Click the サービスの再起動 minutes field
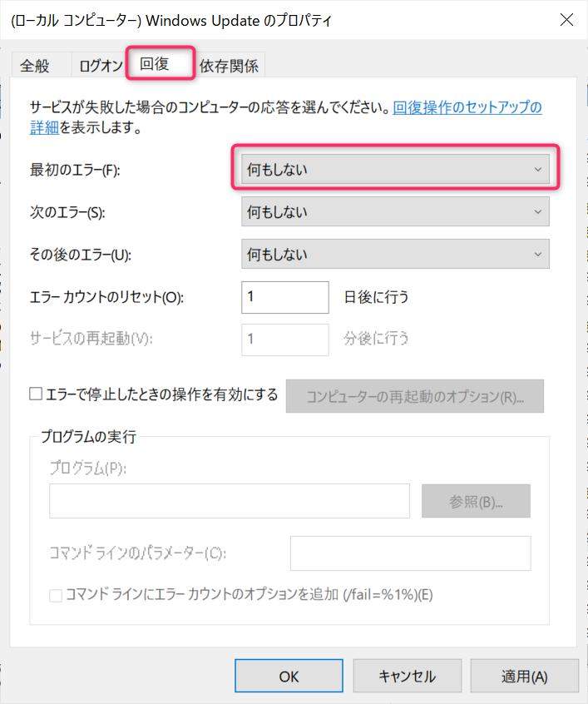The width and height of the screenshot is (588, 704). (x=284, y=340)
